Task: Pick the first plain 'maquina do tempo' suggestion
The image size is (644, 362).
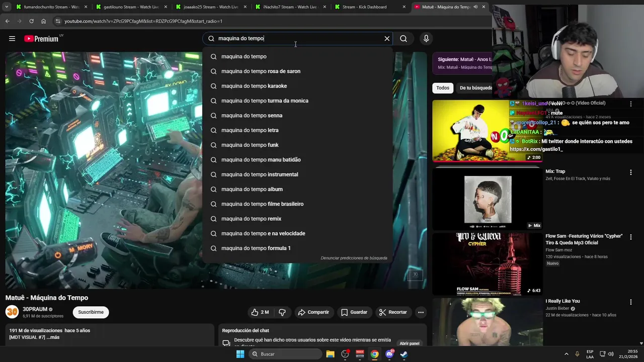Action: point(297,56)
